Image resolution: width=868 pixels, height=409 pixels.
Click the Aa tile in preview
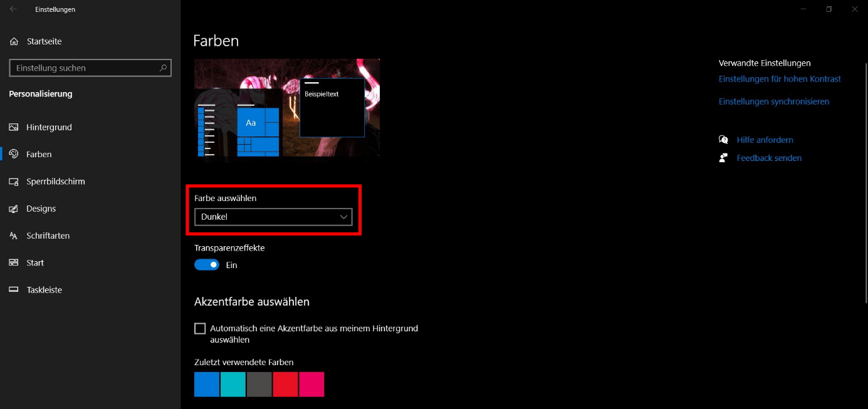click(x=251, y=123)
